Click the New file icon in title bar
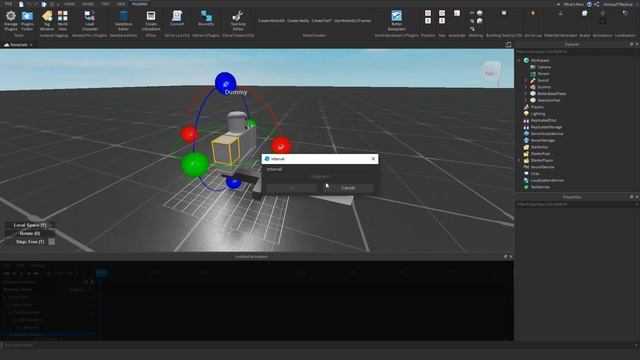This screenshot has height=360, width=640. pyautogui.click(x=21, y=4)
